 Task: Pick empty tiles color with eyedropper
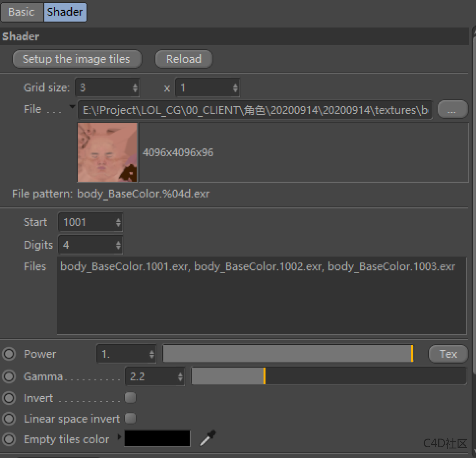point(207,438)
